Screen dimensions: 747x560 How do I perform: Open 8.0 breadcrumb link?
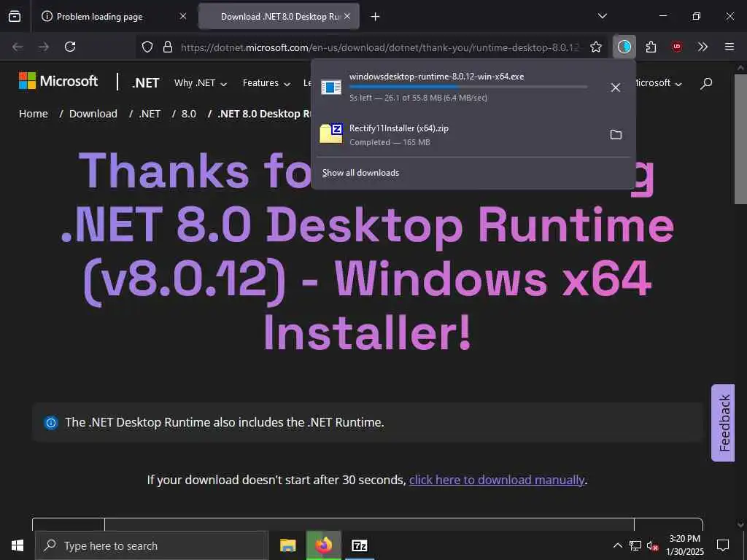click(x=189, y=114)
